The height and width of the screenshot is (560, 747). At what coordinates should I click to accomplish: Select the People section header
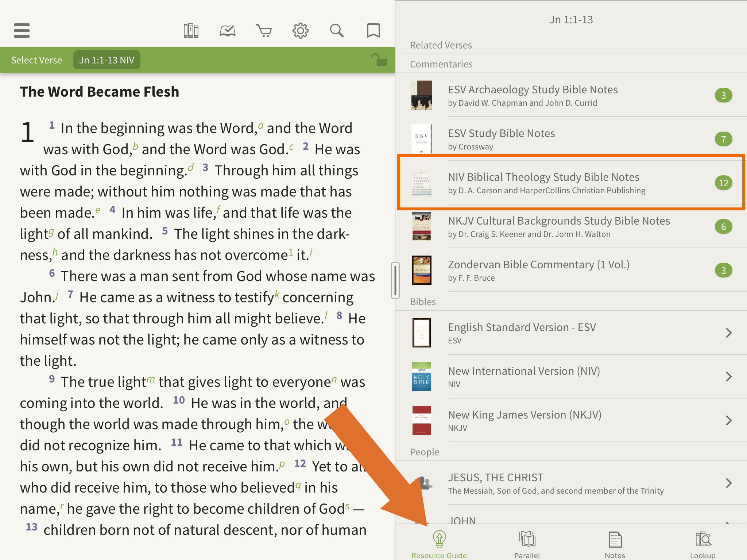tap(424, 452)
